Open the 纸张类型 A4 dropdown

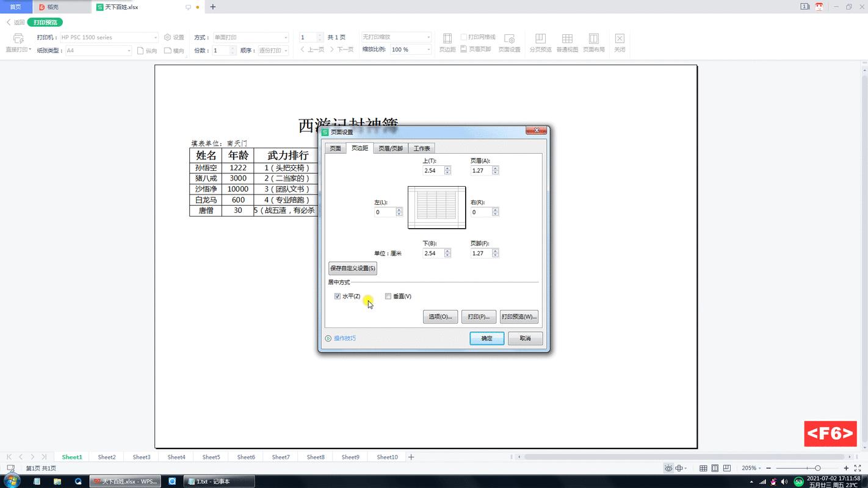pos(129,51)
